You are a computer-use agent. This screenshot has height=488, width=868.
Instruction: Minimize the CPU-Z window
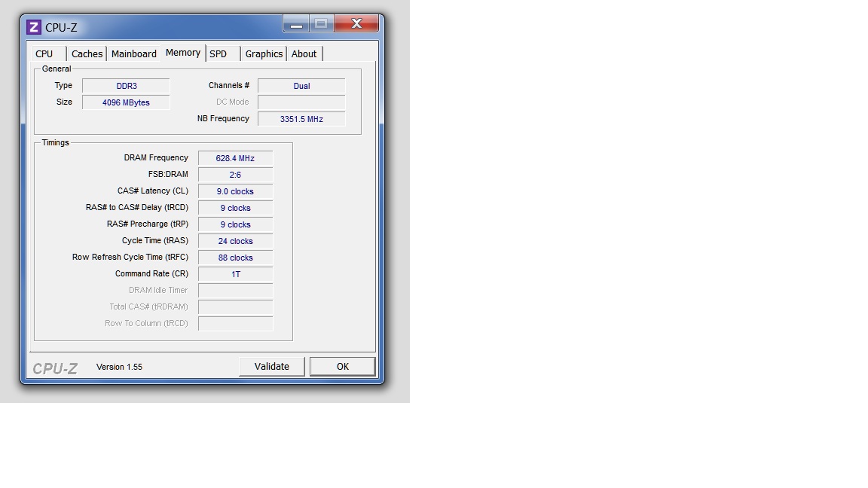[x=296, y=24]
